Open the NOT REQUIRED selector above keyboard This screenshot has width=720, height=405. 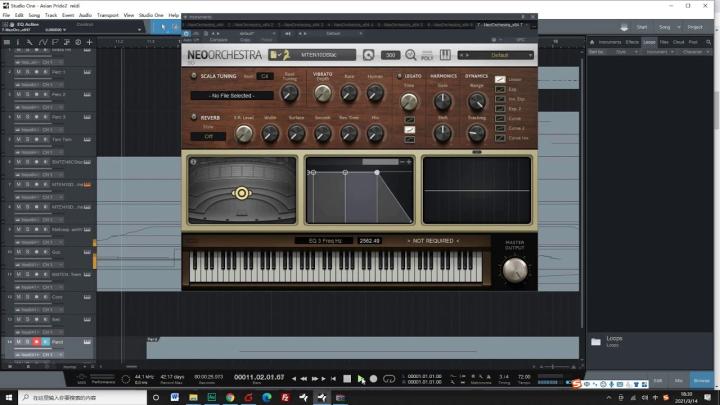tap(433, 241)
